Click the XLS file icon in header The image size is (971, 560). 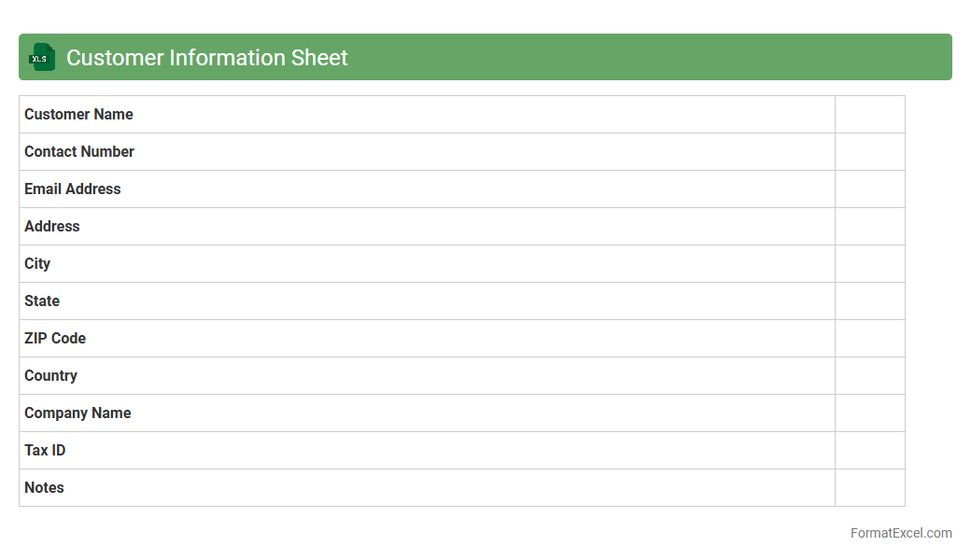click(42, 57)
